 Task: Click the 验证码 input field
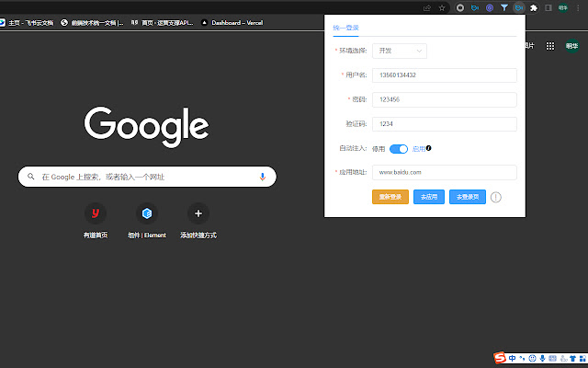point(445,124)
